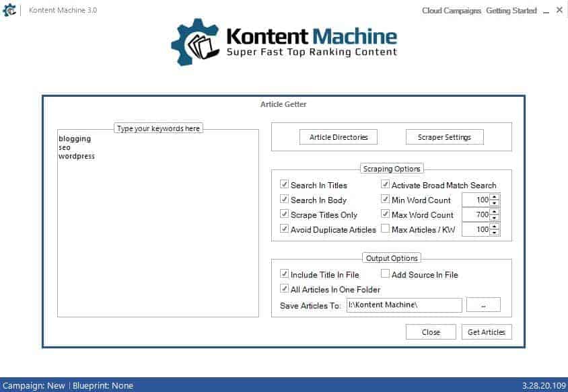Click the 'blogging' keyword line

(75, 139)
